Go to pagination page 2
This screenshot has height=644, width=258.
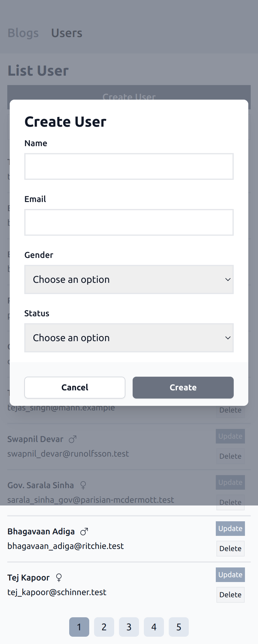click(x=104, y=627)
